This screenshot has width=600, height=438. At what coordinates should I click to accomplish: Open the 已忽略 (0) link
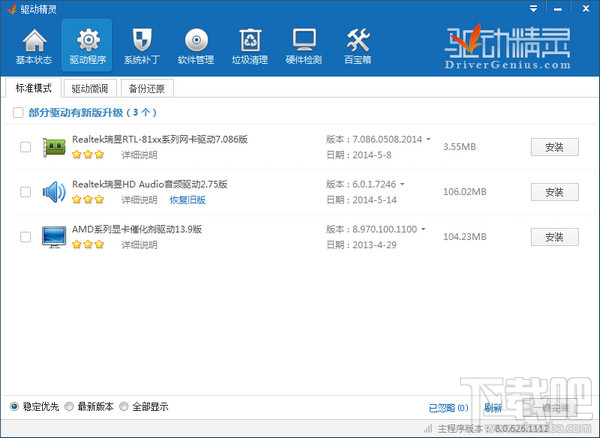[448, 408]
